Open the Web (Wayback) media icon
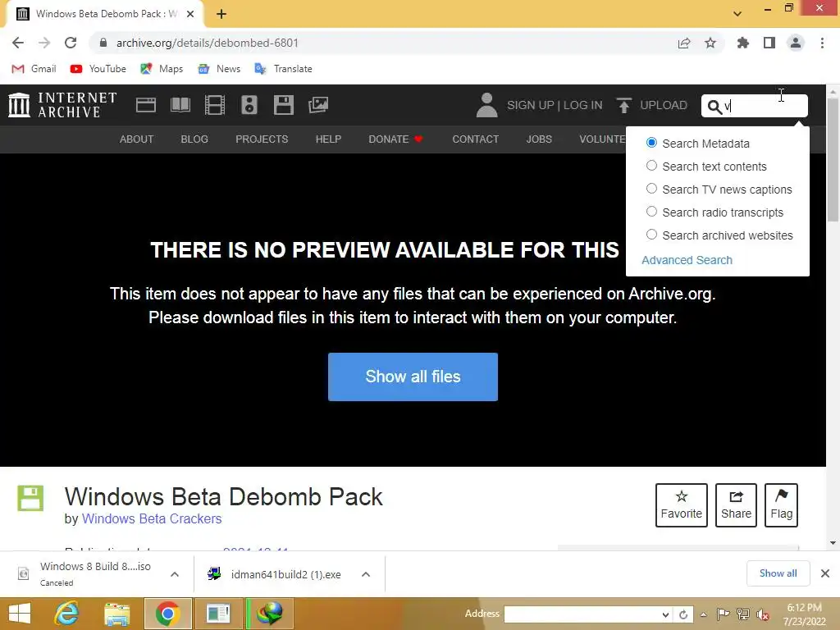This screenshot has width=840, height=630. click(x=146, y=105)
